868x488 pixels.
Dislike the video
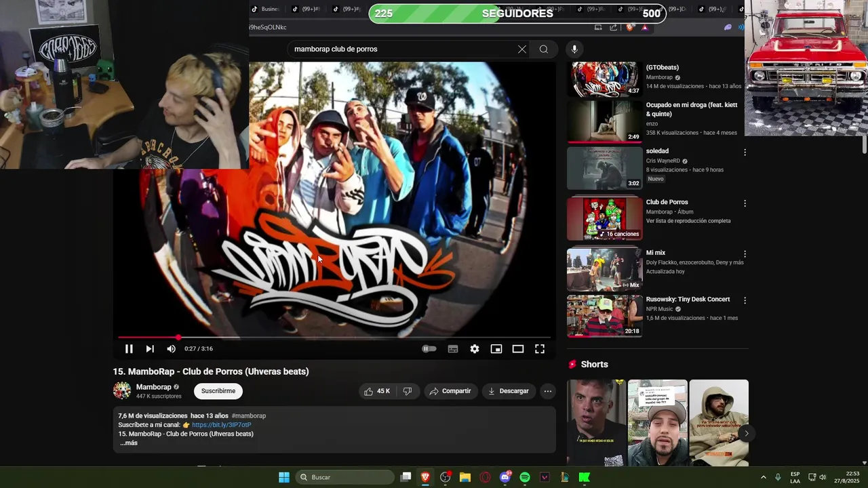tap(408, 391)
